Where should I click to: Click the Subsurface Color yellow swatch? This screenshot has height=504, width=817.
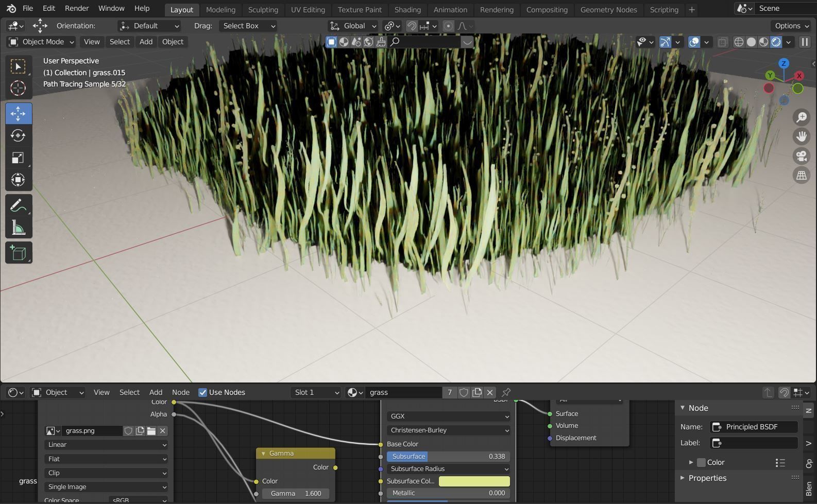point(474,481)
